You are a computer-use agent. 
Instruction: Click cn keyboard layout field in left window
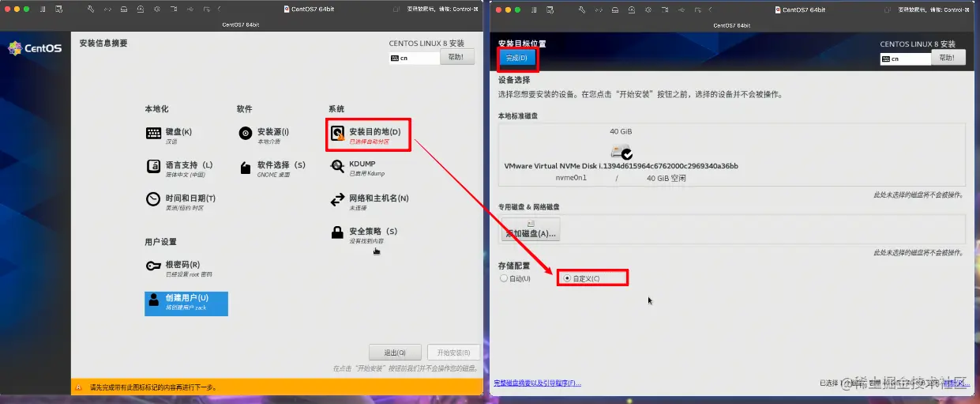414,58
